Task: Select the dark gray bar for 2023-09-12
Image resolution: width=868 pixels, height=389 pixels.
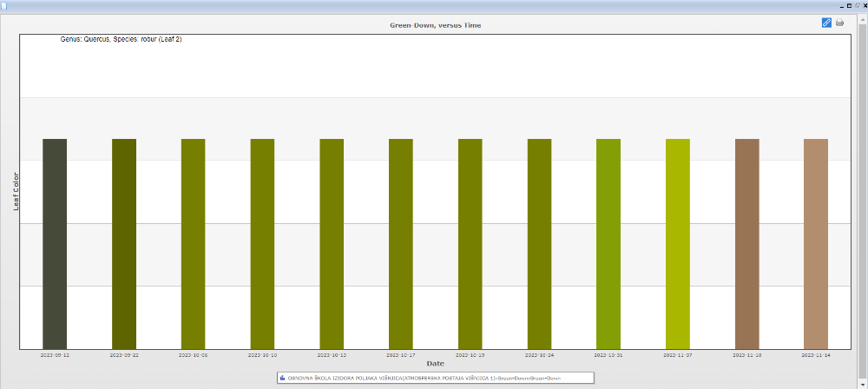Action: (55, 243)
